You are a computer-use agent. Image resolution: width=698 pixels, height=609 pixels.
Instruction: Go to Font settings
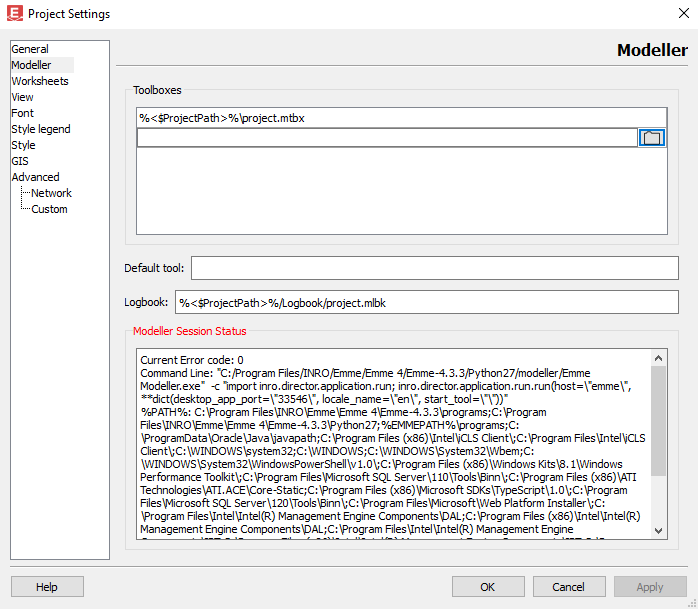pyautogui.click(x=22, y=113)
